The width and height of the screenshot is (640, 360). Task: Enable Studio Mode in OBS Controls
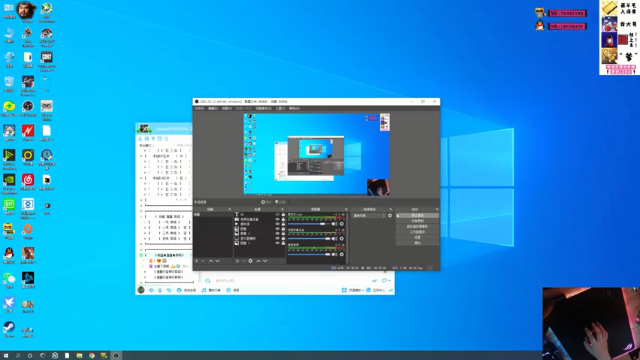417,232
